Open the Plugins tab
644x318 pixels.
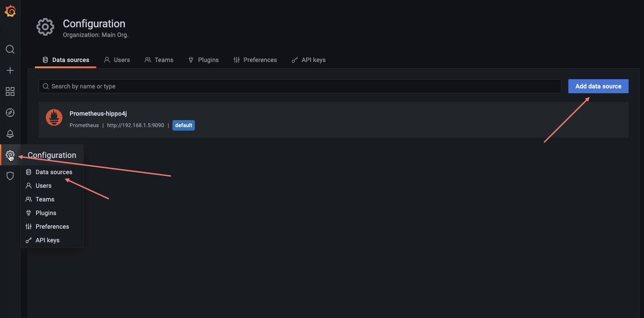click(203, 60)
